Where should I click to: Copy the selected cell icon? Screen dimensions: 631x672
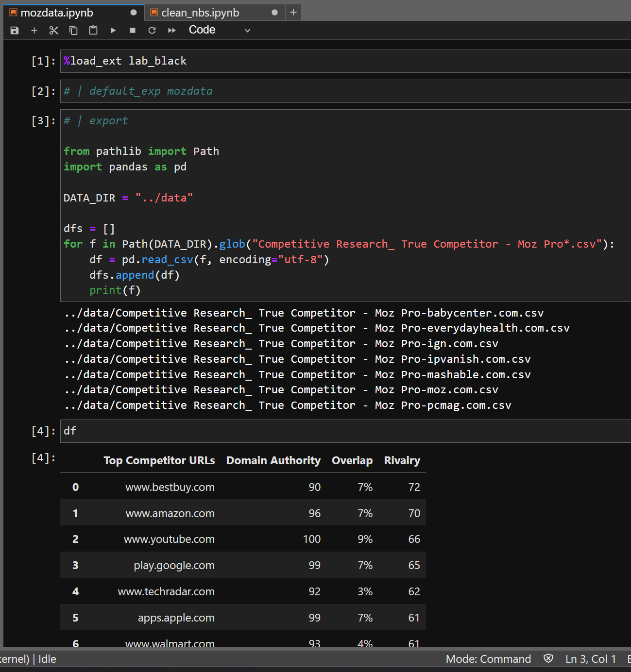[x=73, y=31]
